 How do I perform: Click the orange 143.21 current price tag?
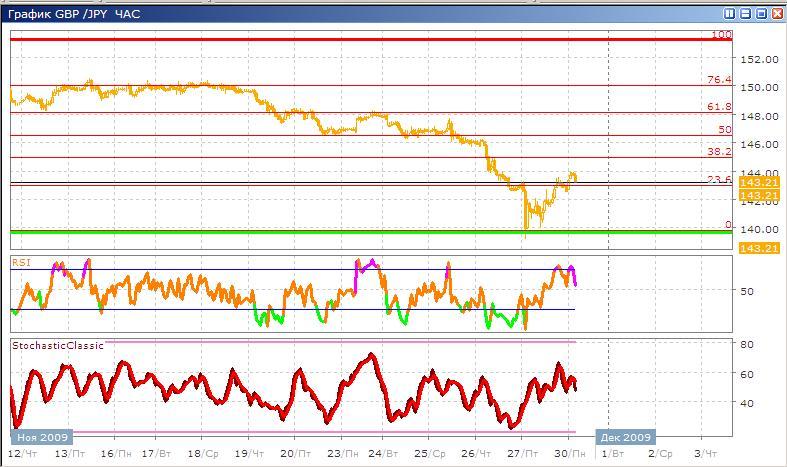coord(759,183)
